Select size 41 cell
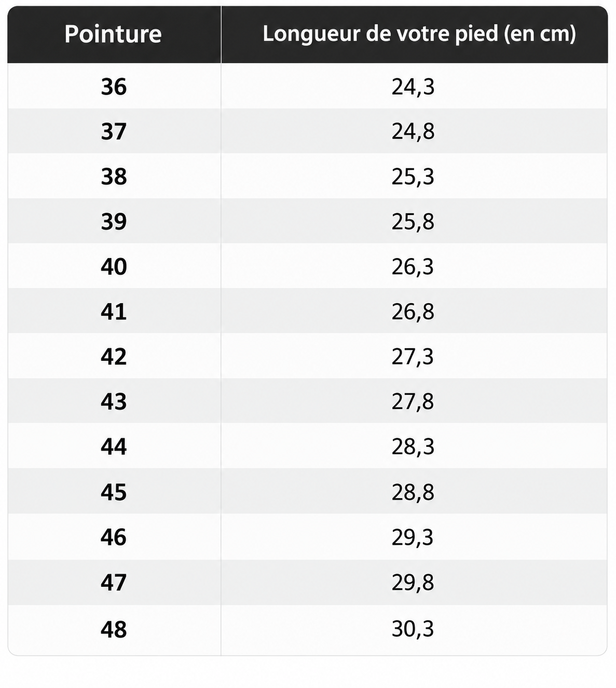 click(x=114, y=312)
